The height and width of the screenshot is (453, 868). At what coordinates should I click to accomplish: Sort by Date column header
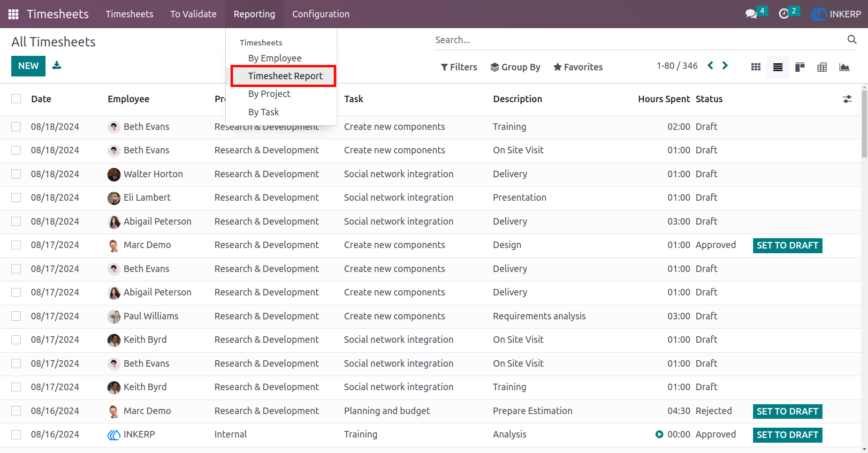point(41,99)
